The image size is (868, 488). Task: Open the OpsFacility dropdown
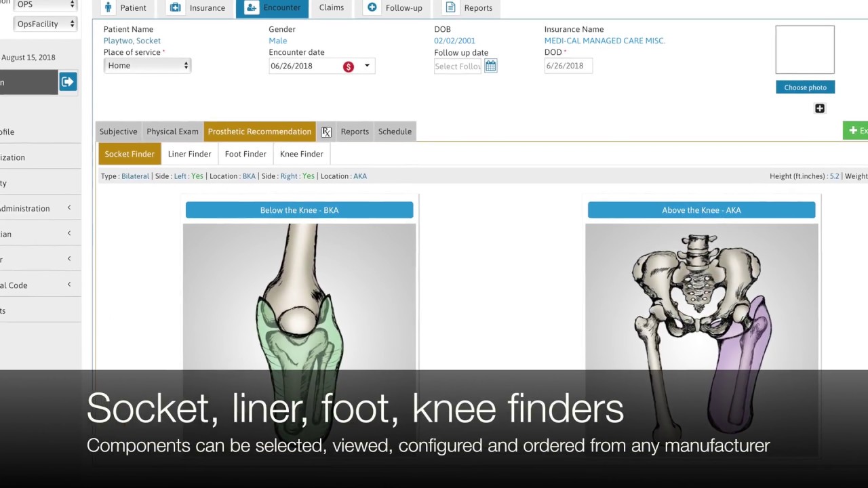click(x=45, y=24)
